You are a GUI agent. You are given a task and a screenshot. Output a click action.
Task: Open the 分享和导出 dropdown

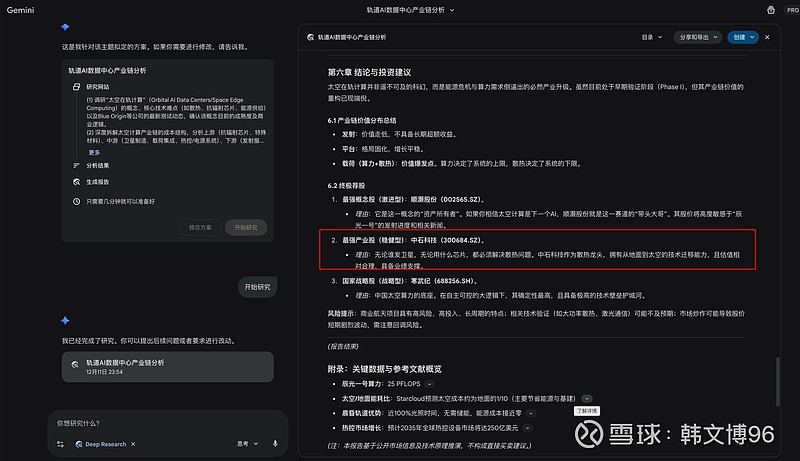(x=698, y=37)
